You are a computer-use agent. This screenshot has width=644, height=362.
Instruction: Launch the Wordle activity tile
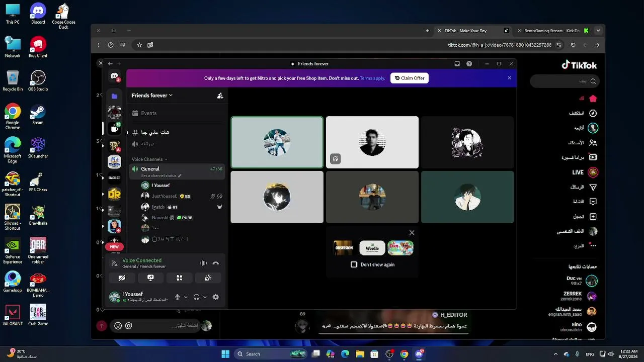[372, 248]
